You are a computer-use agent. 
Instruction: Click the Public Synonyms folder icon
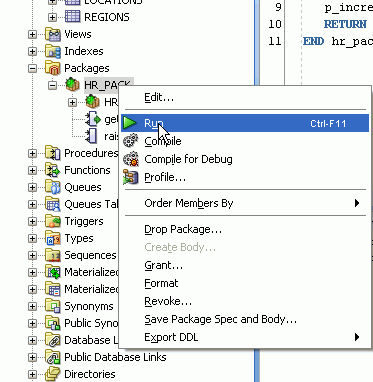[53, 323]
